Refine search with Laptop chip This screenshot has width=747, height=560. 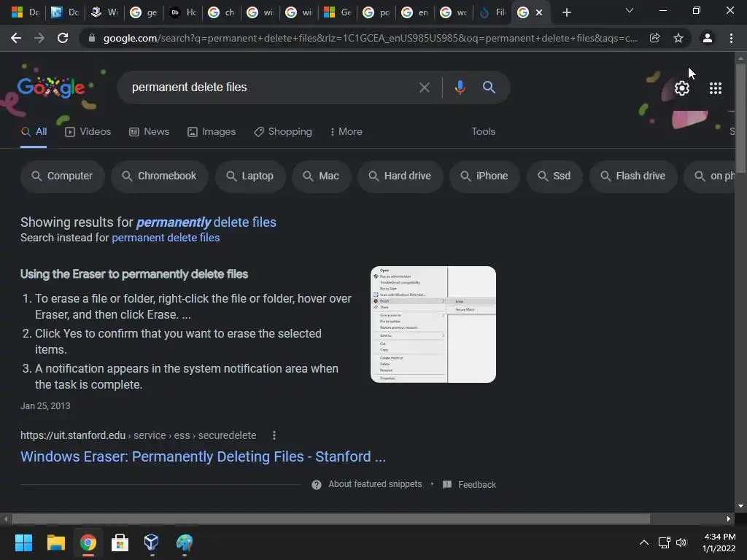tap(250, 176)
